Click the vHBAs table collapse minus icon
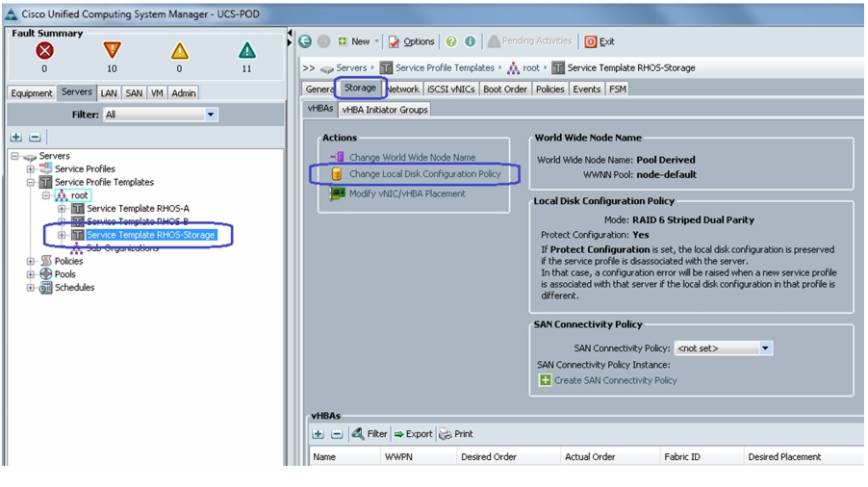 click(x=337, y=434)
